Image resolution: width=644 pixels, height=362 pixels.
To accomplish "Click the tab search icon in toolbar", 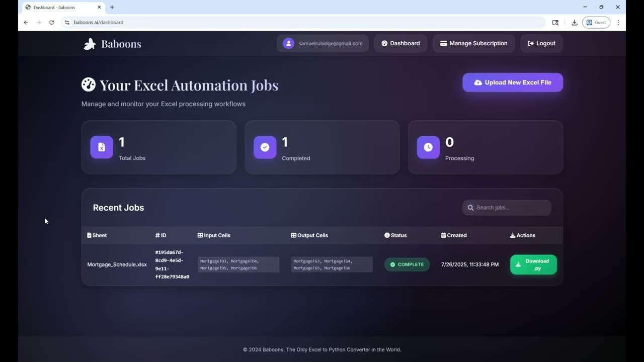I will pyautogui.click(x=555, y=22).
